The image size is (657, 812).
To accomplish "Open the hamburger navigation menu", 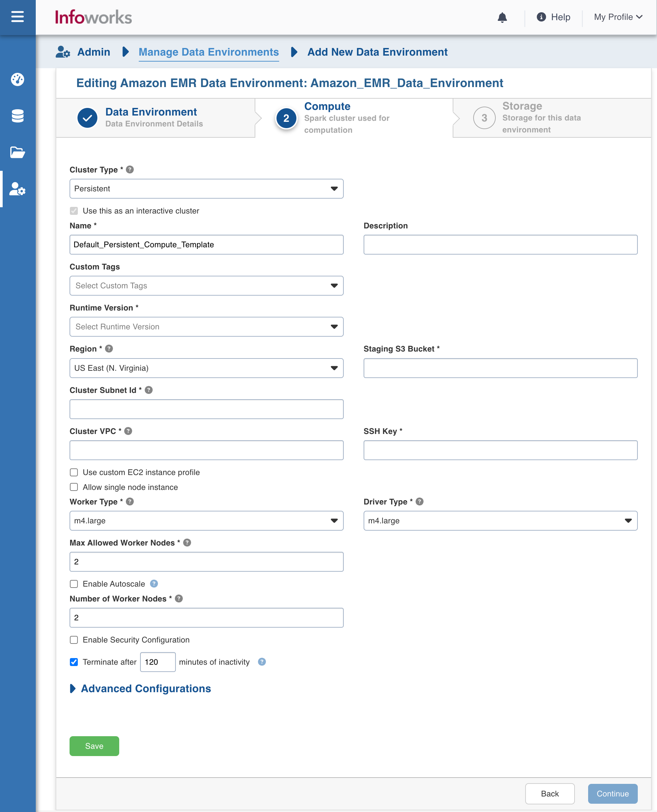I will tap(18, 17).
